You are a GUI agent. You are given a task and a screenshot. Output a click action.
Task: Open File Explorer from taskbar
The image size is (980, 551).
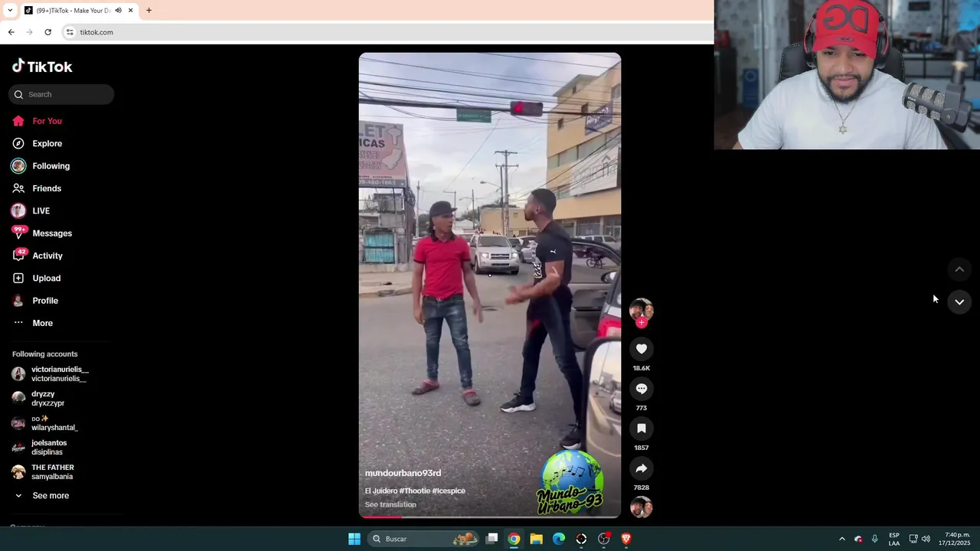click(536, 539)
